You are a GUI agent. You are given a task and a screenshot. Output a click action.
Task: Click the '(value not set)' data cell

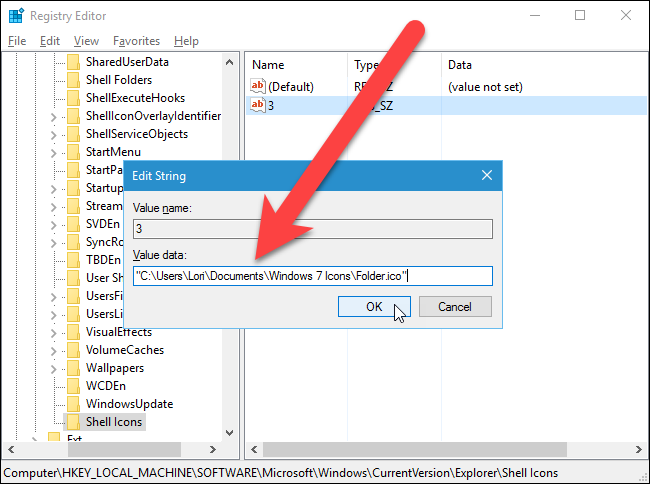point(485,87)
